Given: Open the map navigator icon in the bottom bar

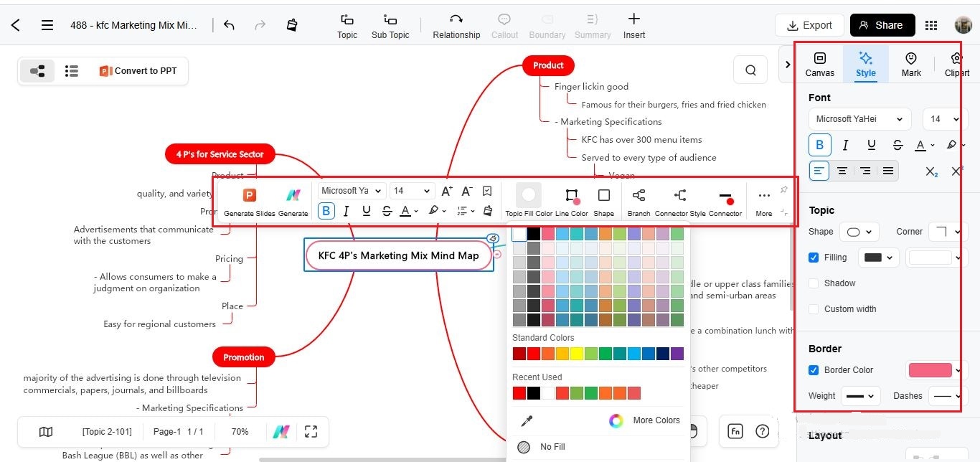Looking at the screenshot, I should pos(46,432).
